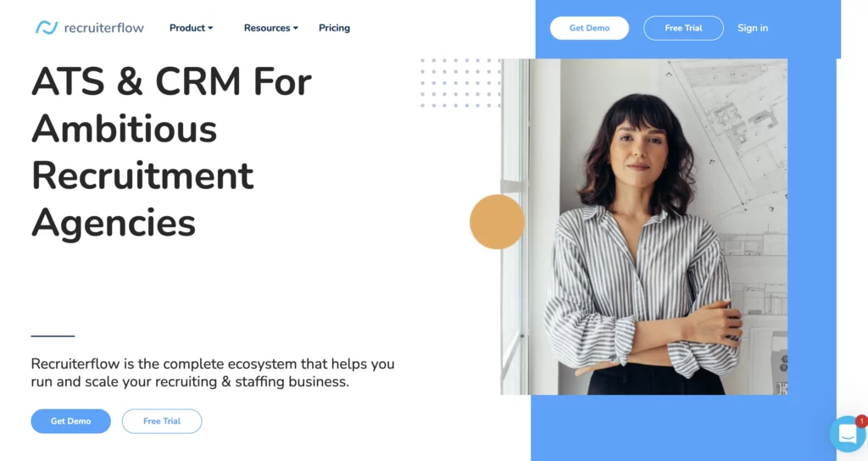This screenshot has height=461, width=868.
Task: Click the orange circle decoration
Action: tap(497, 222)
